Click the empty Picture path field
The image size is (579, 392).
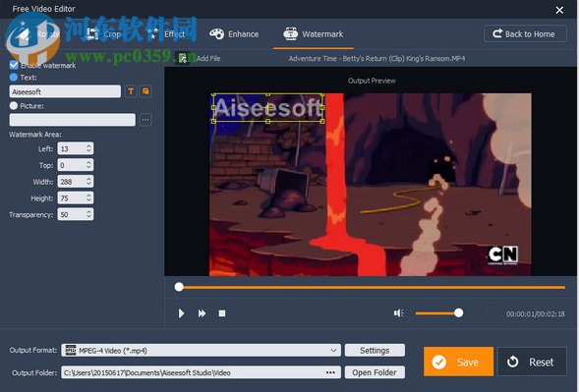point(72,120)
